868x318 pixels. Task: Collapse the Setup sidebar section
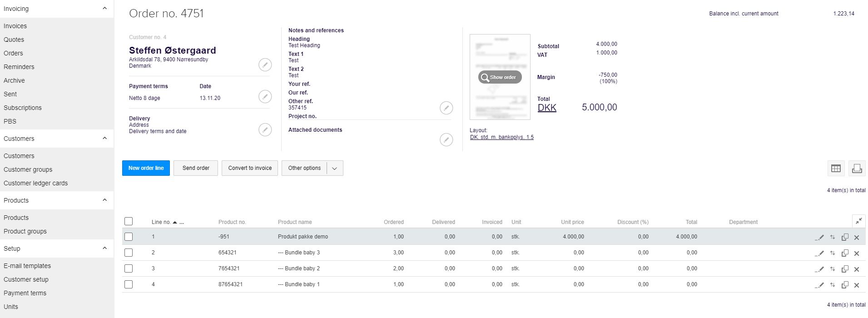pyautogui.click(x=104, y=248)
